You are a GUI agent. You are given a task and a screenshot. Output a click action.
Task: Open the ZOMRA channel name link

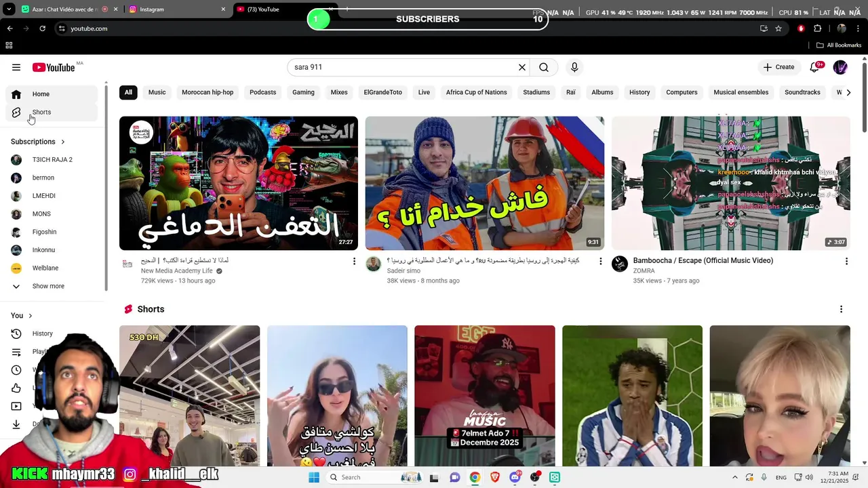tap(644, 271)
